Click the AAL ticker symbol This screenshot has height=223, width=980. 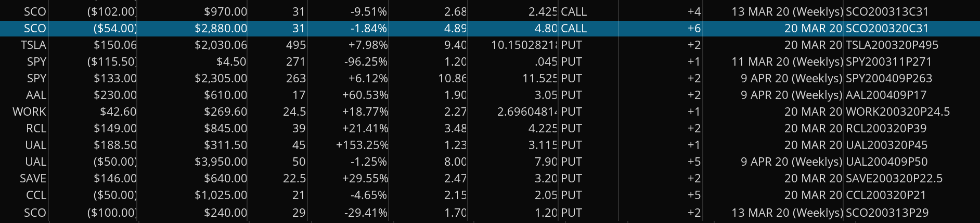tap(36, 95)
